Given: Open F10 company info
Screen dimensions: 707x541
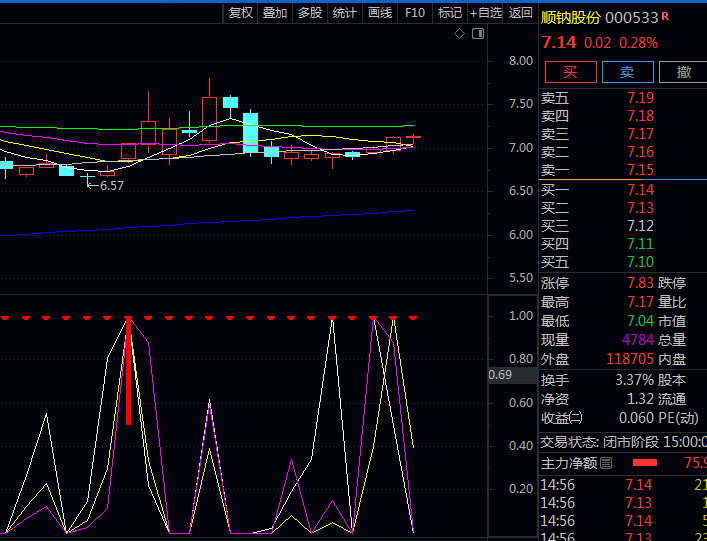Looking at the screenshot, I should 415,13.
